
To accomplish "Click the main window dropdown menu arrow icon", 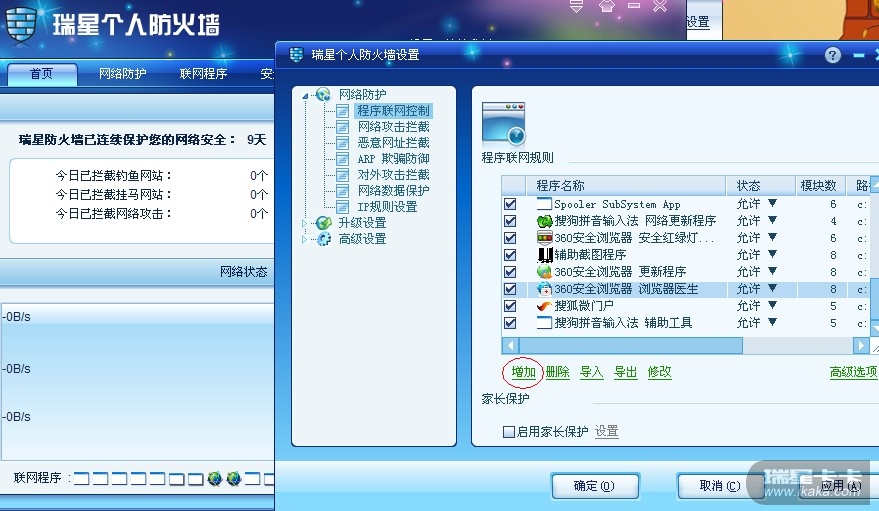I will click(576, 6).
